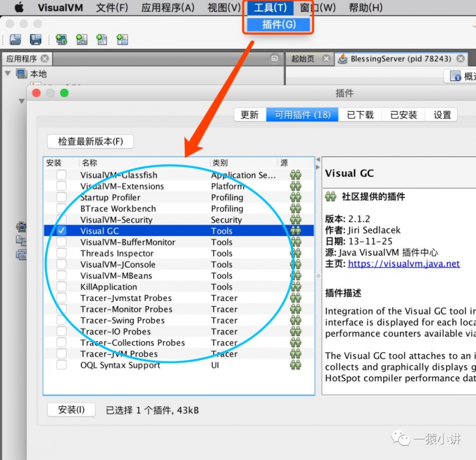The image size is (476, 460).
Task: Toggle the VisualVM-MBeans plugin checkbox
Action: tap(61, 275)
